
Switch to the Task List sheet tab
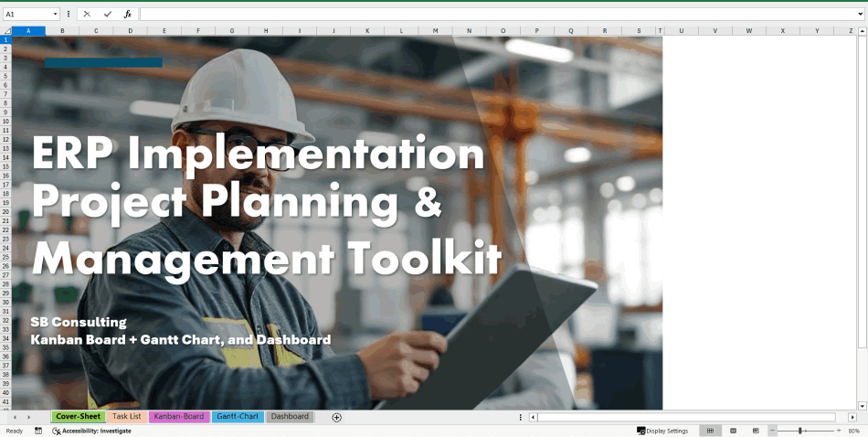tap(127, 417)
